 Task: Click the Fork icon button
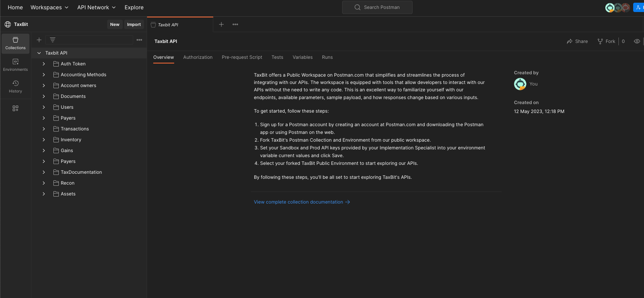click(606, 41)
